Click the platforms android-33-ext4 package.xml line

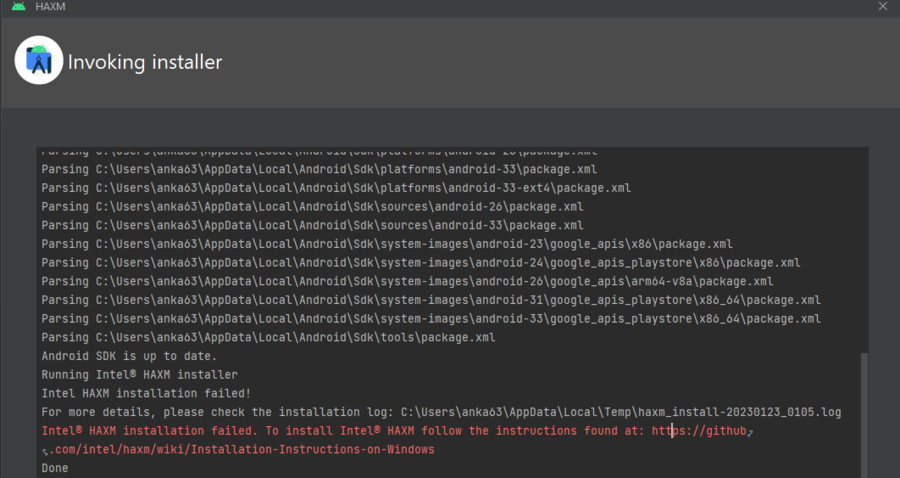(336, 187)
